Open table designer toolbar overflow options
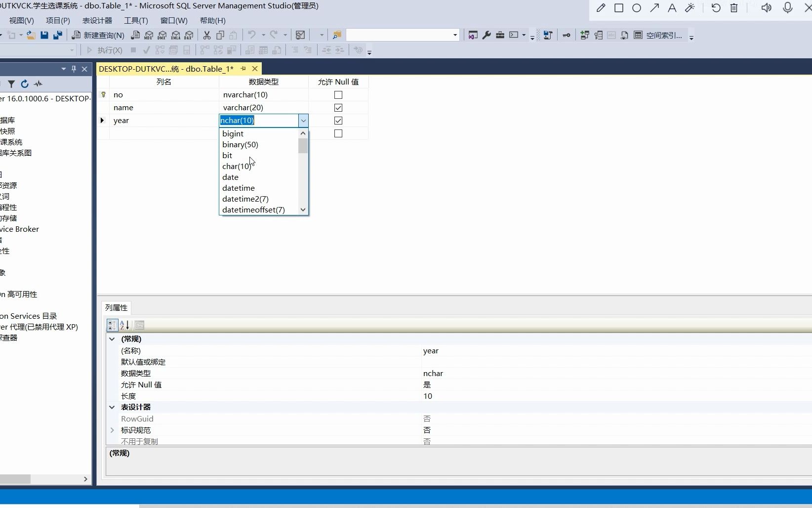 (691, 38)
